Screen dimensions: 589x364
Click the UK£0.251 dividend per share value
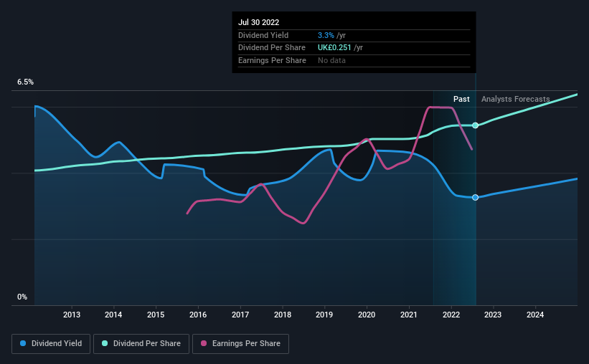(x=334, y=48)
